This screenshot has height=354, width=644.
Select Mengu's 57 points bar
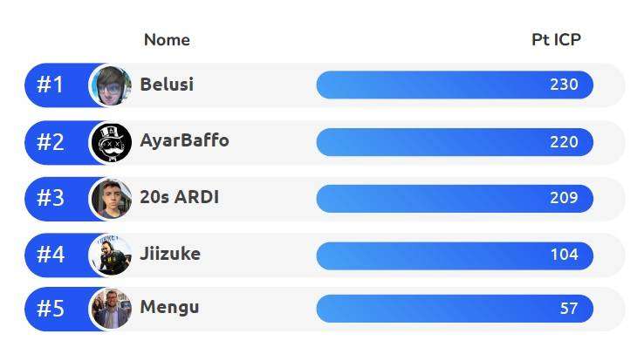pyautogui.click(x=455, y=309)
